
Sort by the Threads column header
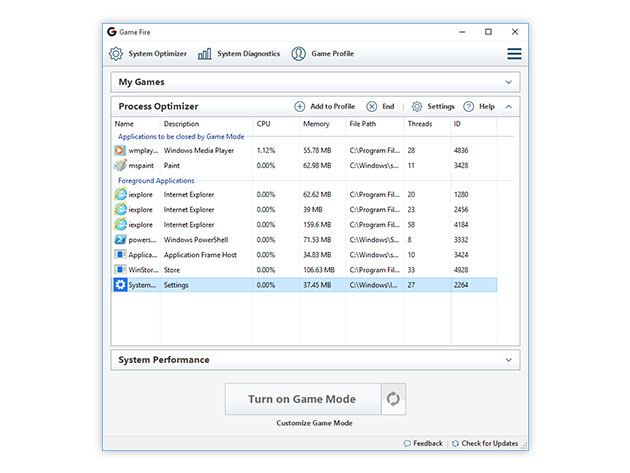(x=420, y=124)
